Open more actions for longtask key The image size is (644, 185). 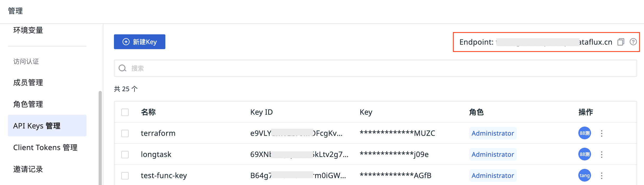coord(602,154)
